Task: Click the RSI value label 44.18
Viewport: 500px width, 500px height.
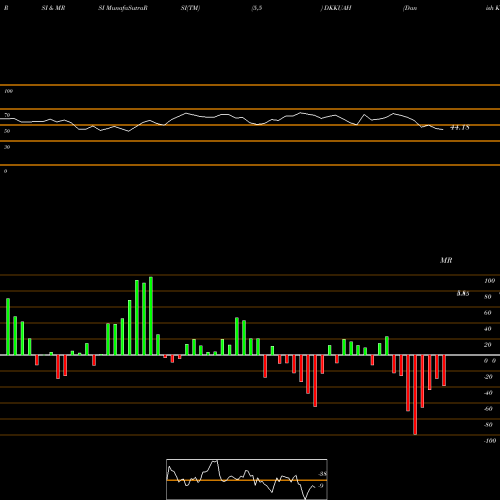Action: (x=460, y=127)
